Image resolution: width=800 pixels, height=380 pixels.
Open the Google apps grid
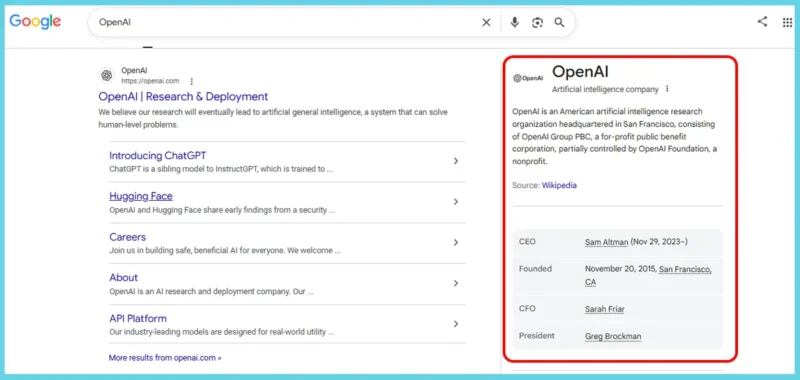(x=787, y=22)
